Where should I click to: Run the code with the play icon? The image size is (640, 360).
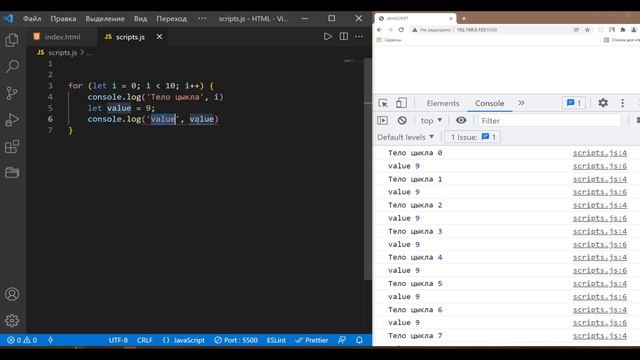coord(327,36)
